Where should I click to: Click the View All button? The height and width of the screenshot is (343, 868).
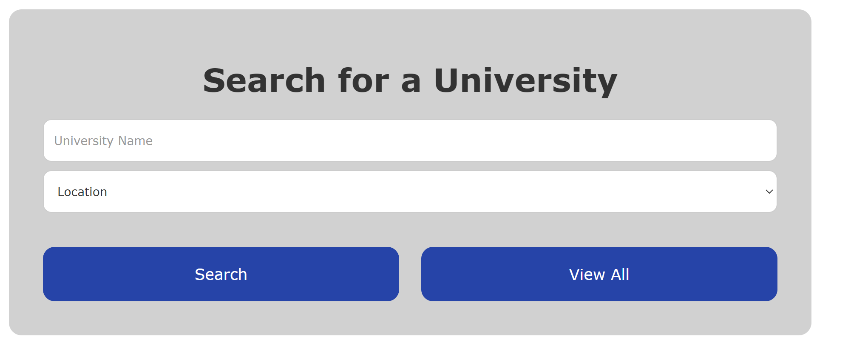pos(599,274)
